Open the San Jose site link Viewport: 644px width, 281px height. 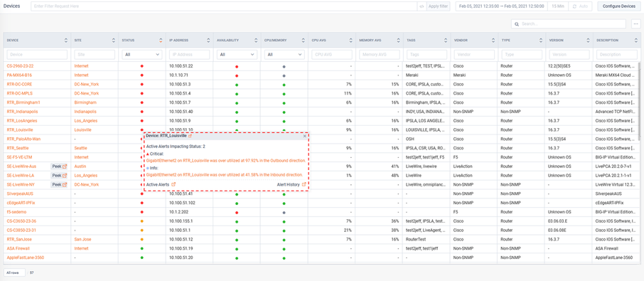[82, 239]
